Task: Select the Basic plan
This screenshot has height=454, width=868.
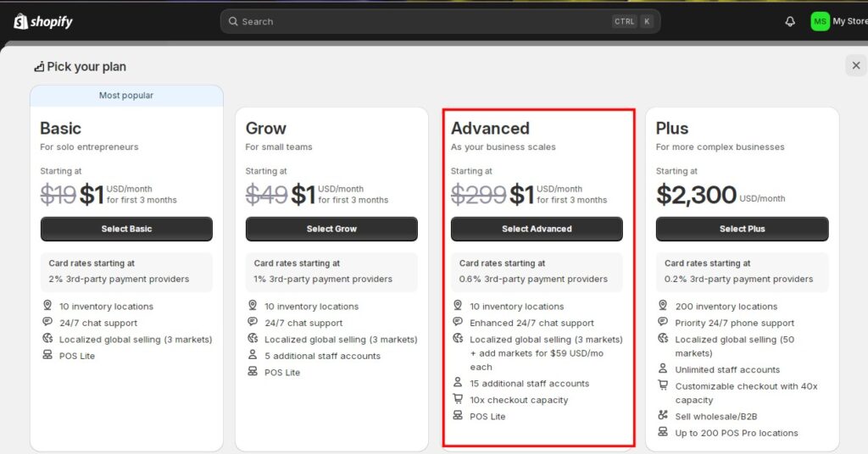Action: point(126,229)
